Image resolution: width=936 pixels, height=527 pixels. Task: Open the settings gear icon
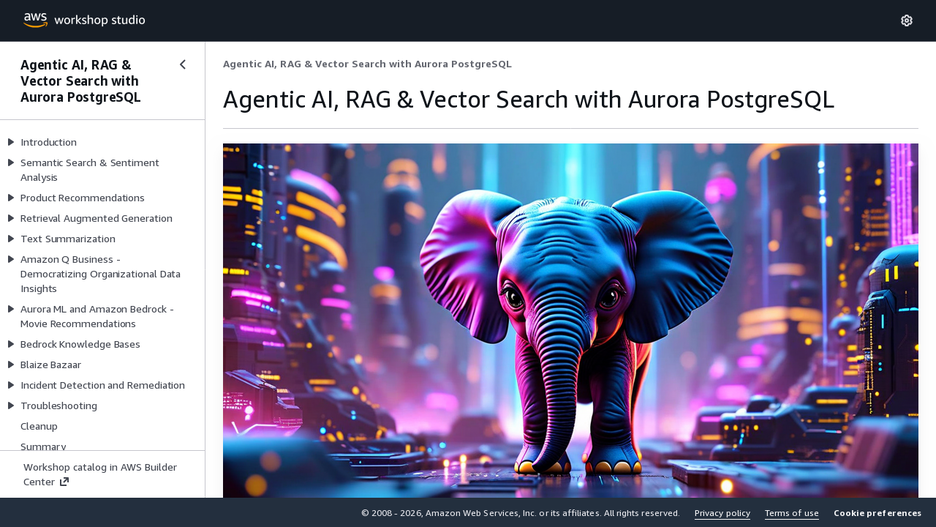(906, 20)
